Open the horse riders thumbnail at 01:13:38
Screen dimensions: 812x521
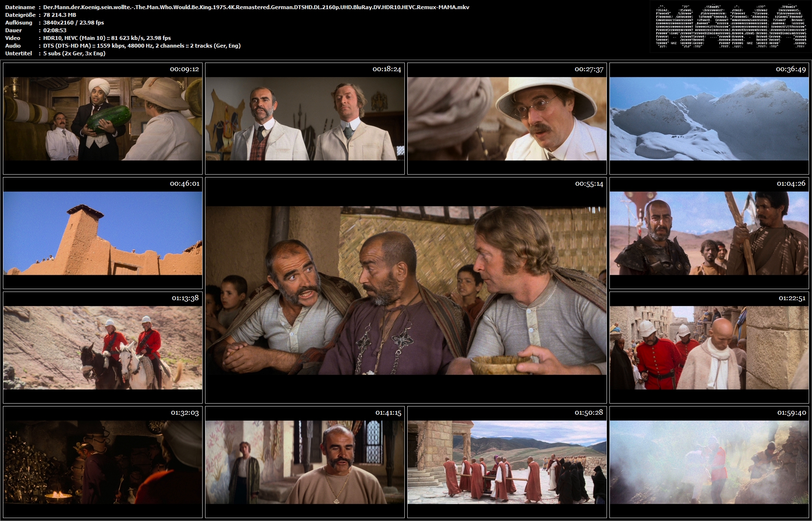pyautogui.click(x=103, y=347)
